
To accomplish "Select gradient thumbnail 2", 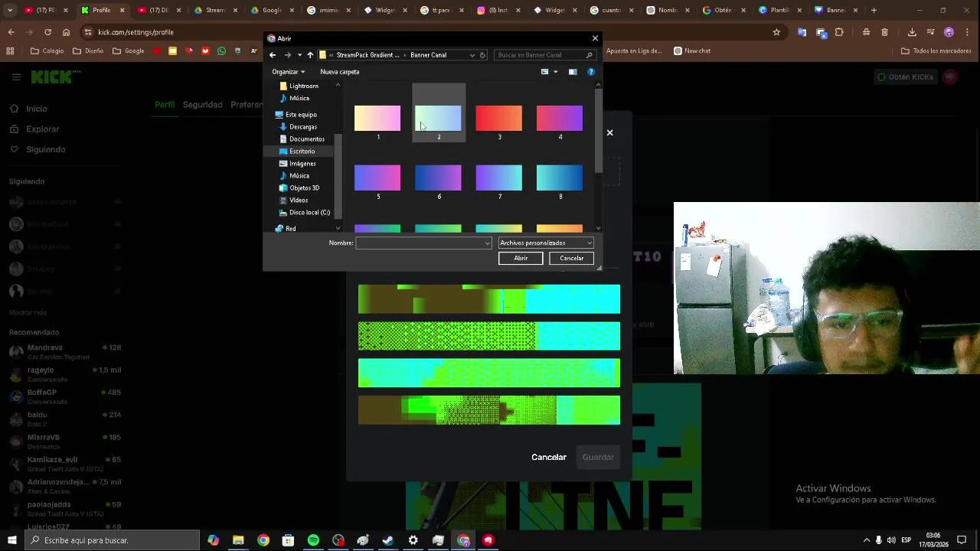I will tap(439, 119).
